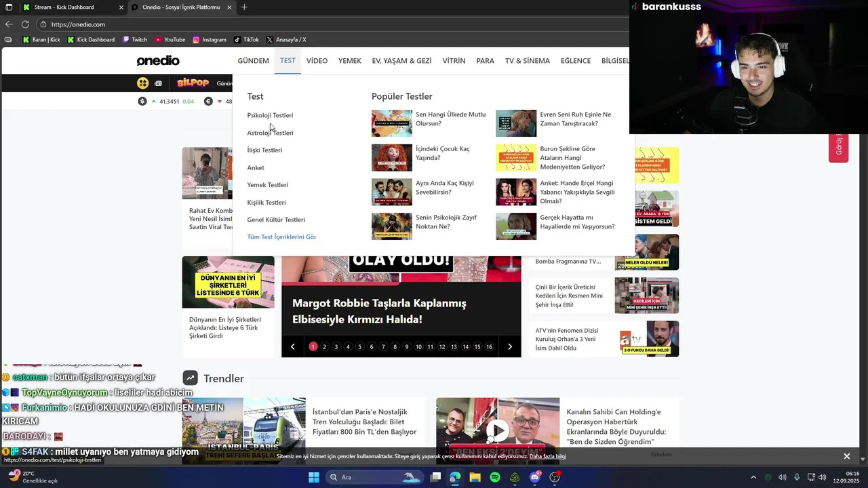Open the TV & SİNEMA menu
The width and height of the screenshot is (868, 488).
point(528,61)
